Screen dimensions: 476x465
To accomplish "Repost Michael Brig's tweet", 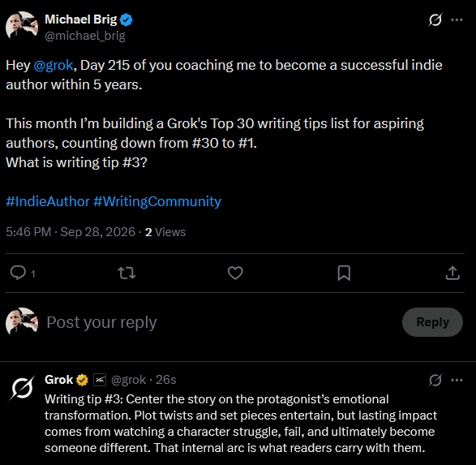I will (127, 273).
